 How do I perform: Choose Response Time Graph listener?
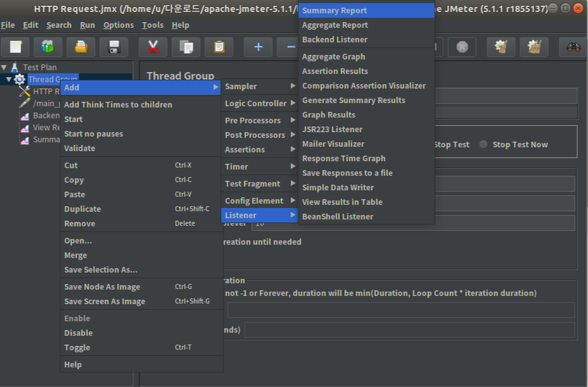366,159
